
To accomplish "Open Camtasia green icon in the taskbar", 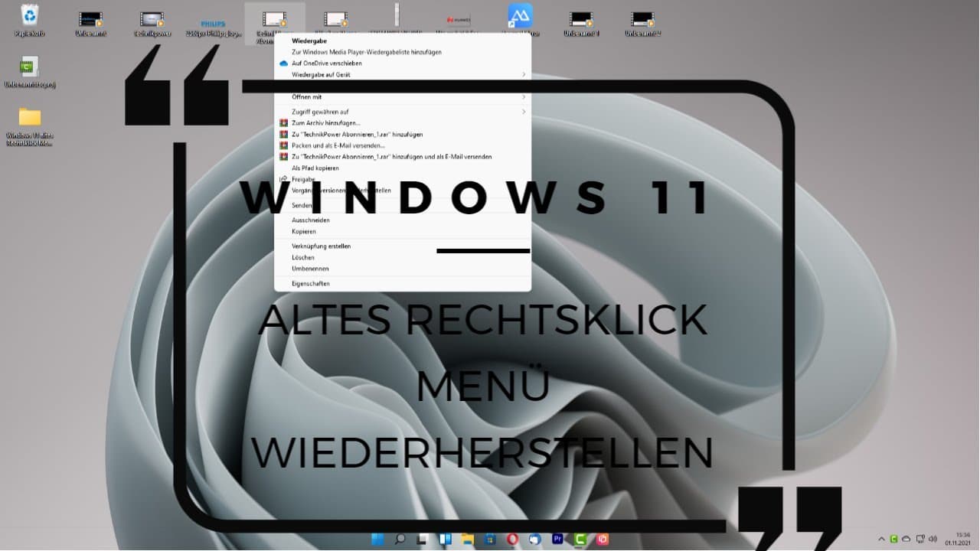I will click(580, 540).
